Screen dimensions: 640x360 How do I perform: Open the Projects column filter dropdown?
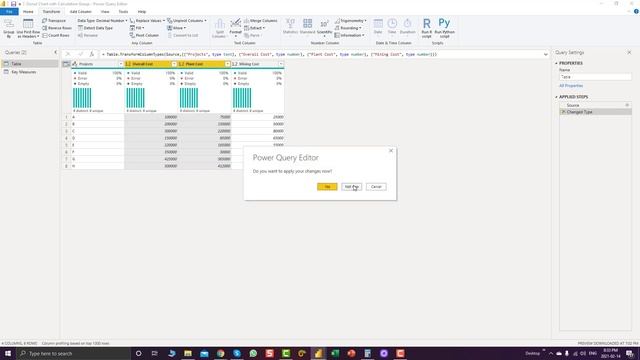point(121,64)
